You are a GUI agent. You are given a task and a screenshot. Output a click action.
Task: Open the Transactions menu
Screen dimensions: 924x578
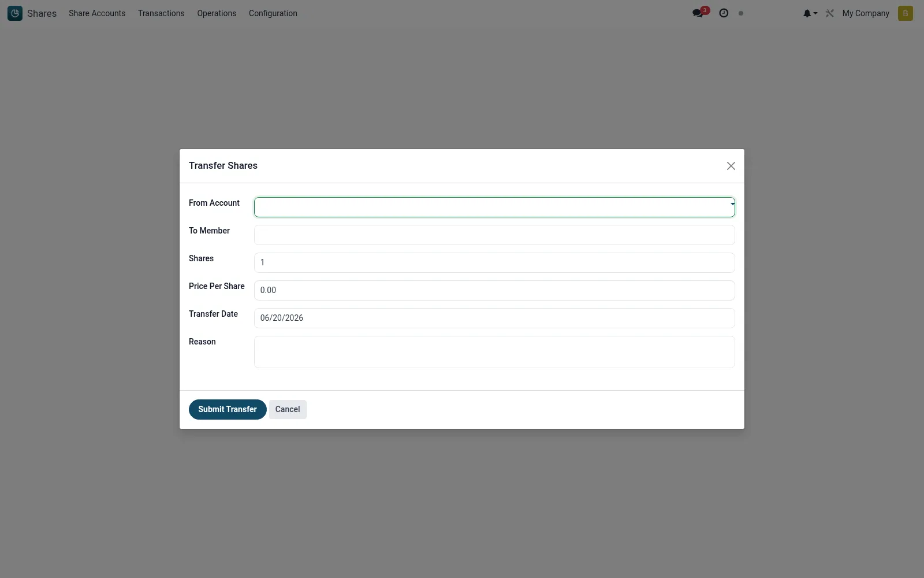(x=161, y=13)
